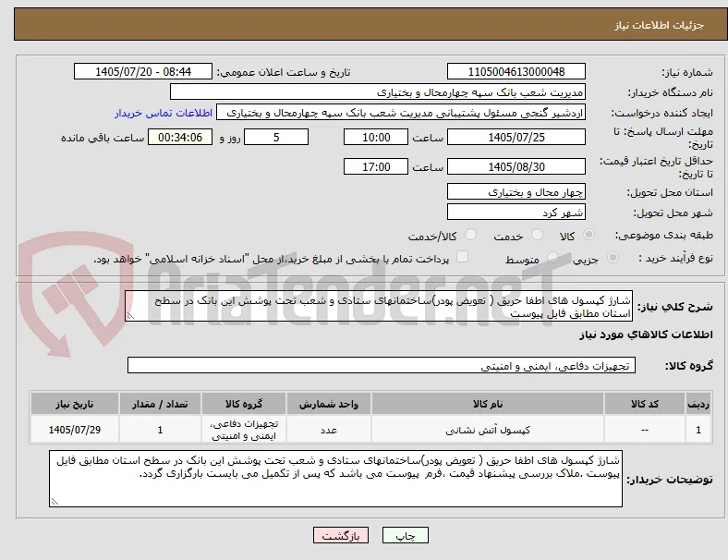Click the شرح کلی نیاز description textarea

[379, 307]
